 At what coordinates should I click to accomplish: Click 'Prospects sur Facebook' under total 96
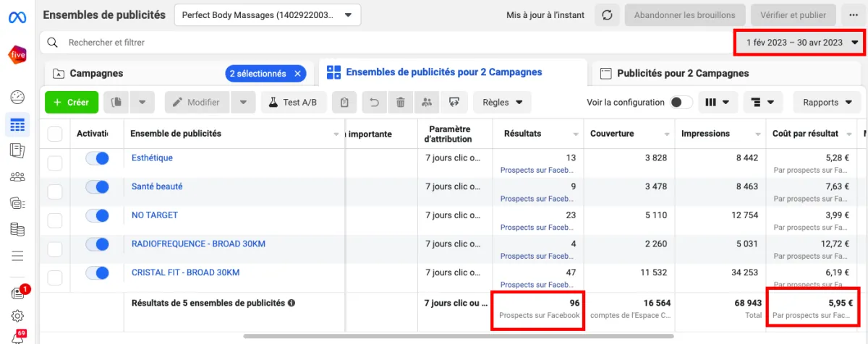tap(539, 316)
